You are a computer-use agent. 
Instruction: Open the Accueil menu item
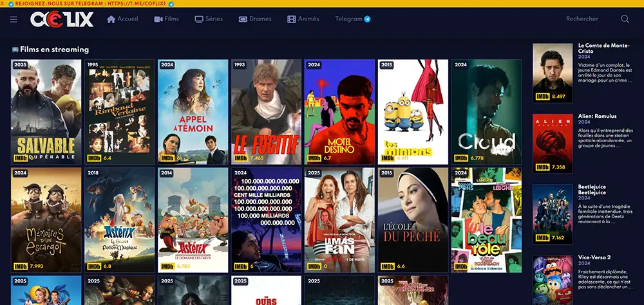pos(122,19)
